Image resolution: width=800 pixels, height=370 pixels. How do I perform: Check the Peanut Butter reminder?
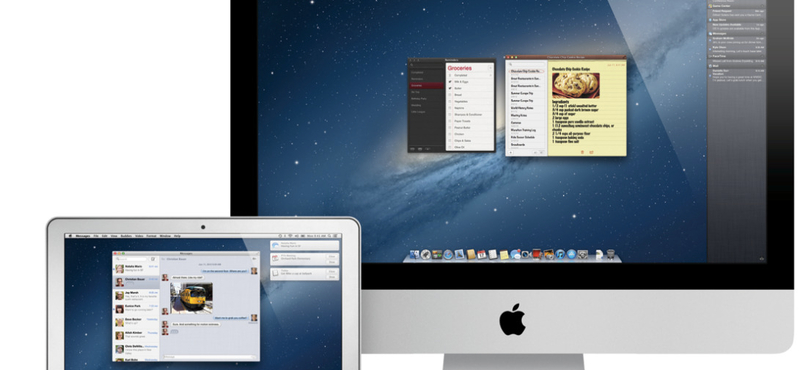(x=449, y=128)
